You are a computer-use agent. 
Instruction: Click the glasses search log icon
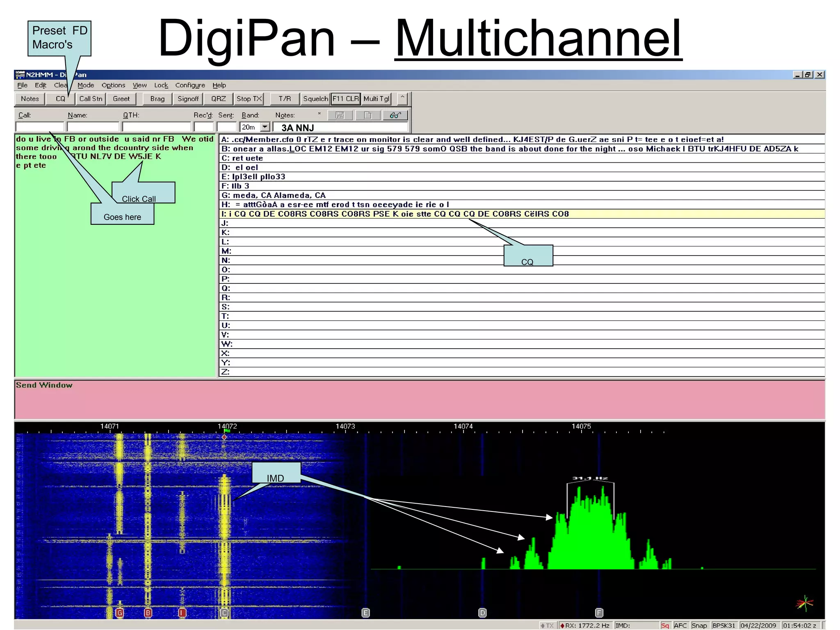click(395, 115)
